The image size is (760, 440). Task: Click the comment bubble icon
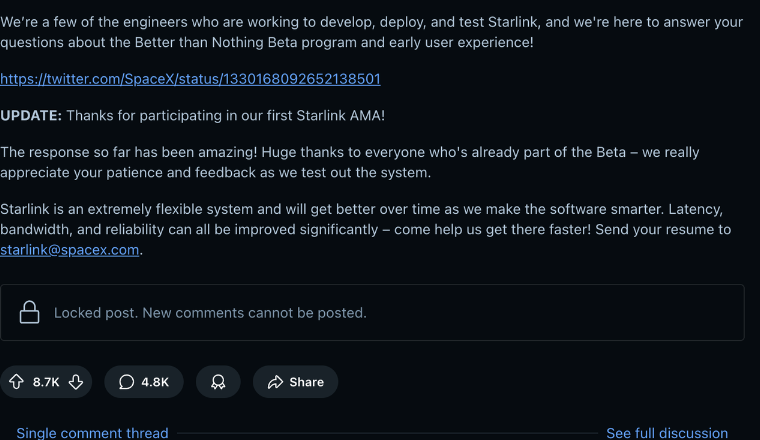(x=126, y=382)
